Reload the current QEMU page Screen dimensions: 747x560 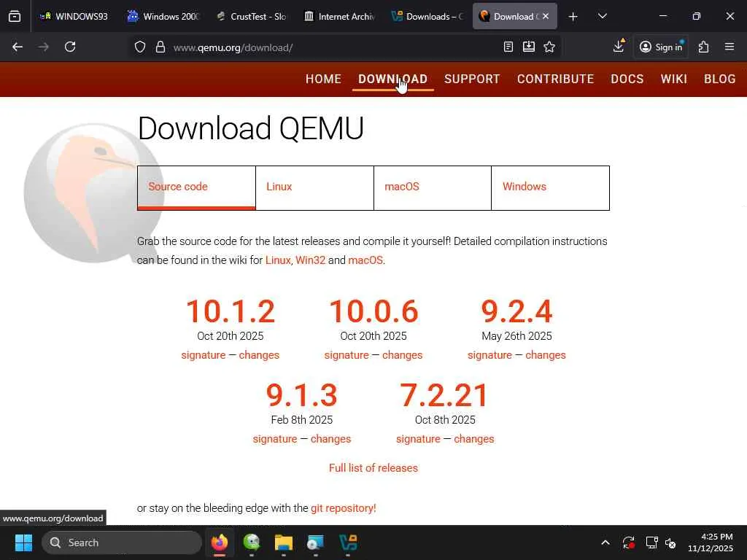point(70,47)
